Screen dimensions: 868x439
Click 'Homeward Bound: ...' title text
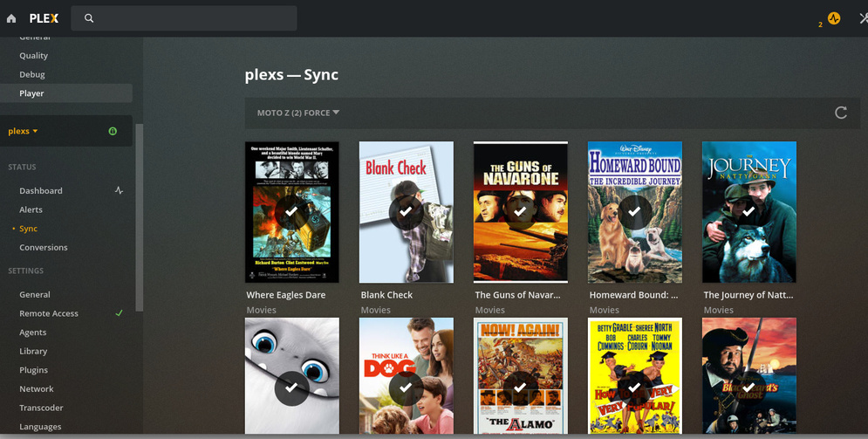pyautogui.click(x=633, y=295)
